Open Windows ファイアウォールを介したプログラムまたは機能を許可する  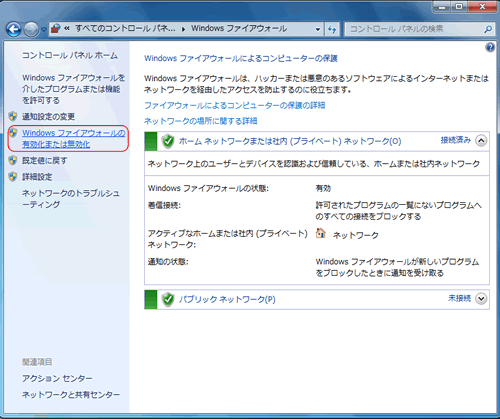click(x=74, y=89)
